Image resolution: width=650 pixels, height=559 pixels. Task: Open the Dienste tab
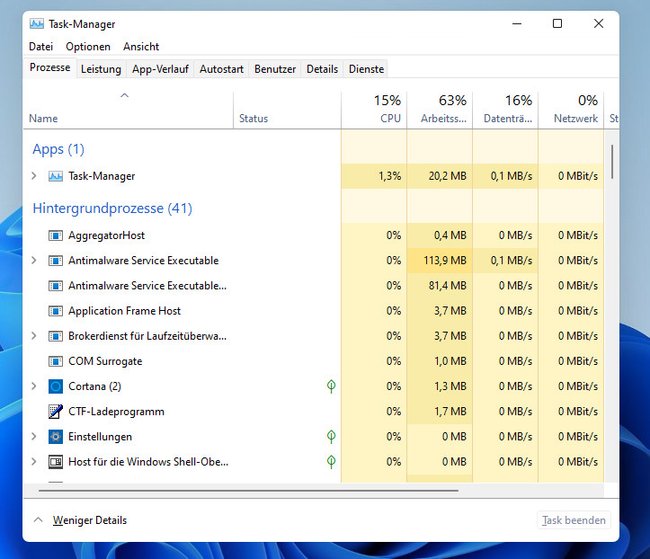(366, 69)
